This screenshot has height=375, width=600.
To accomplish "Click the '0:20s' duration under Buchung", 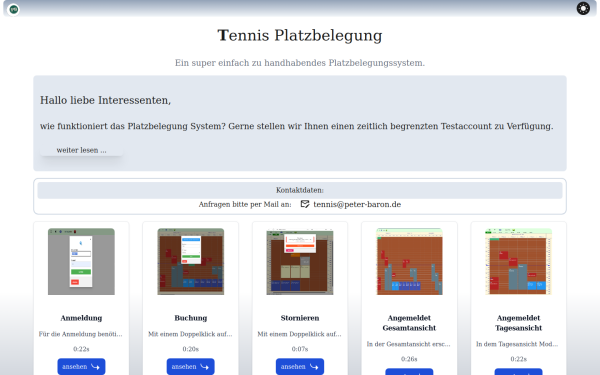I will coord(191,349).
